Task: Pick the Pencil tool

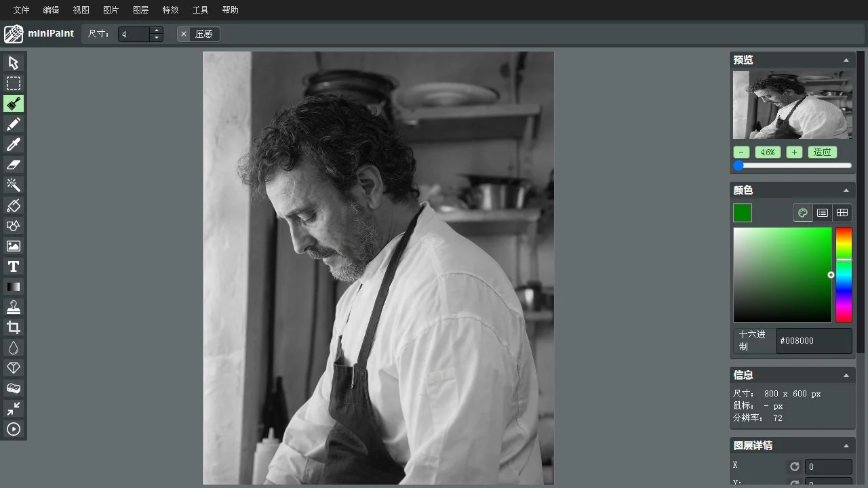Action: 14,124
